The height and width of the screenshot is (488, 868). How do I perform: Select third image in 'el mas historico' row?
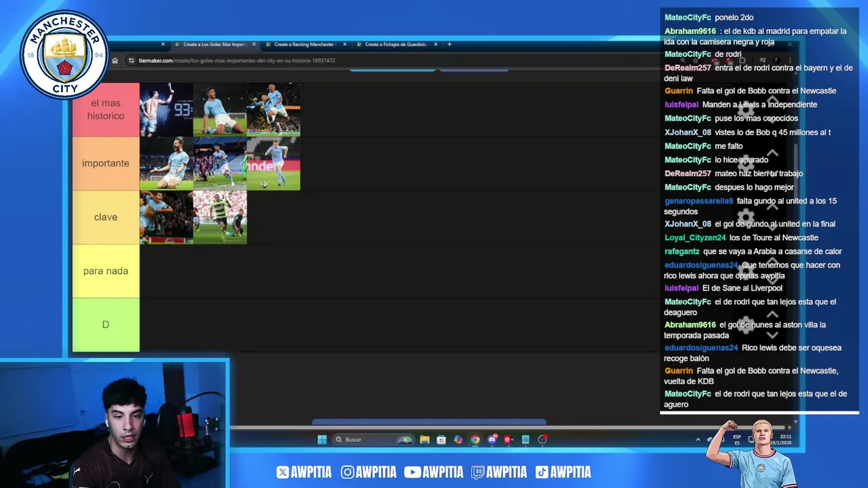(274, 110)
